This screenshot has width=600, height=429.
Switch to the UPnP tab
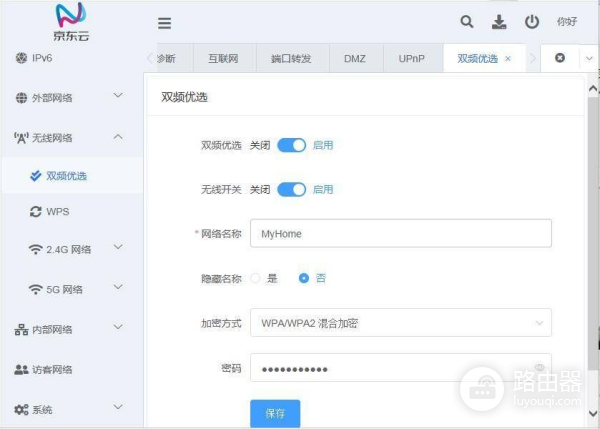[x=412, y=59]
